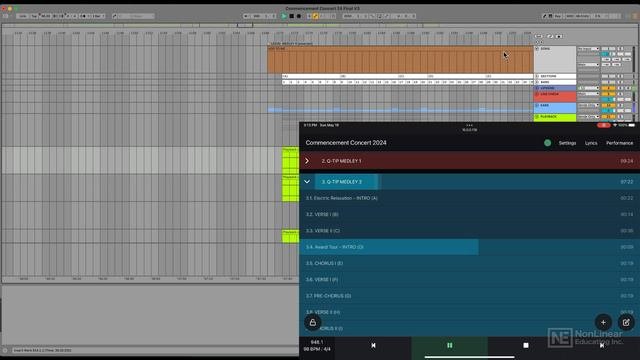The width and height of the screenshot is (640, 360).
Task: Select the orange clip in SONG track
Action: point(400,60)
